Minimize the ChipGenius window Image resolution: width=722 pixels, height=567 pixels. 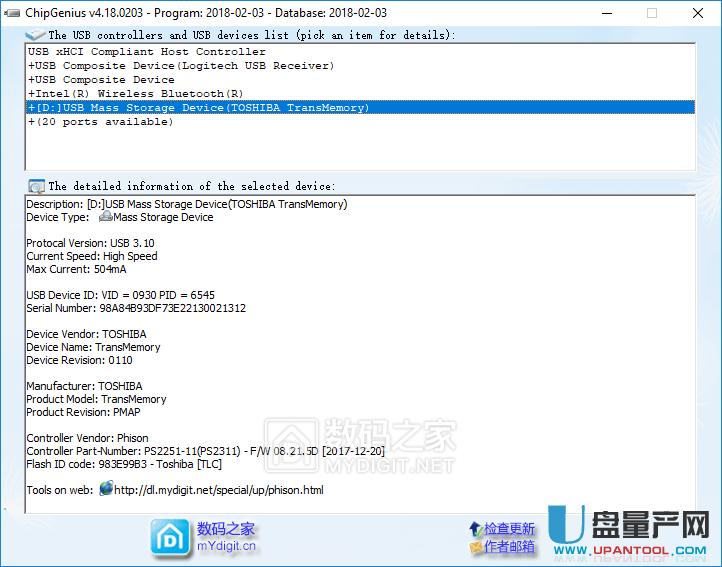point(606,13)
